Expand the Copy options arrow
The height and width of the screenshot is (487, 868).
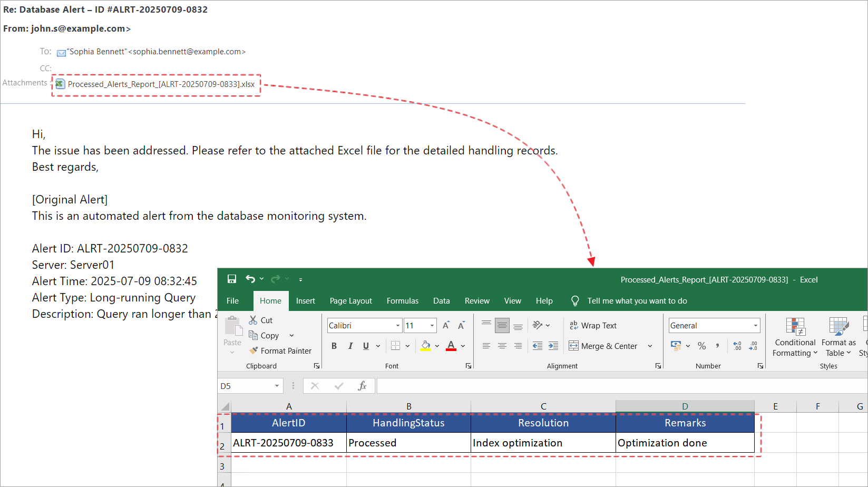click(x=291, y=335)
